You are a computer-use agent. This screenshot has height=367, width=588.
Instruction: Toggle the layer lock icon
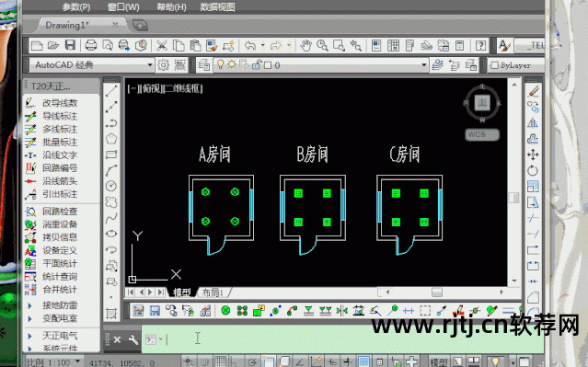(x=256, y=65)
